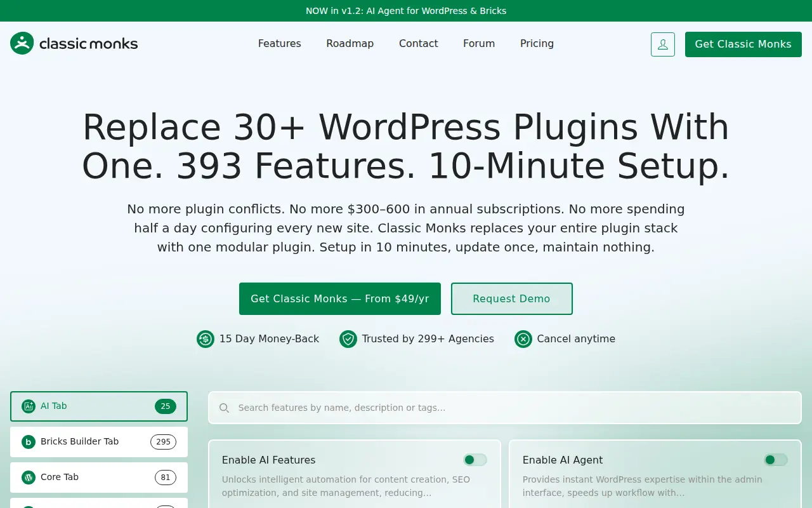Switch to the Bricks Builder Tab
The image size is (812, 508).
tap(99, 442)
